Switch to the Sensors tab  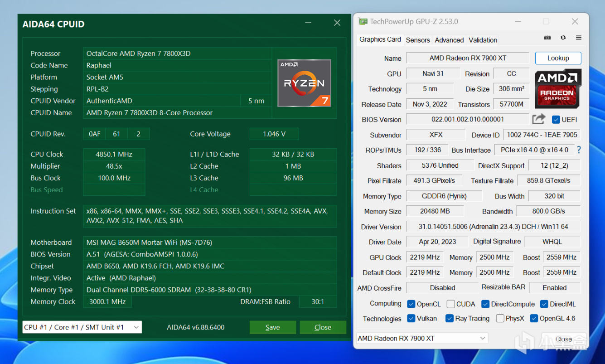pyautogui.click(x=417, y=40)
